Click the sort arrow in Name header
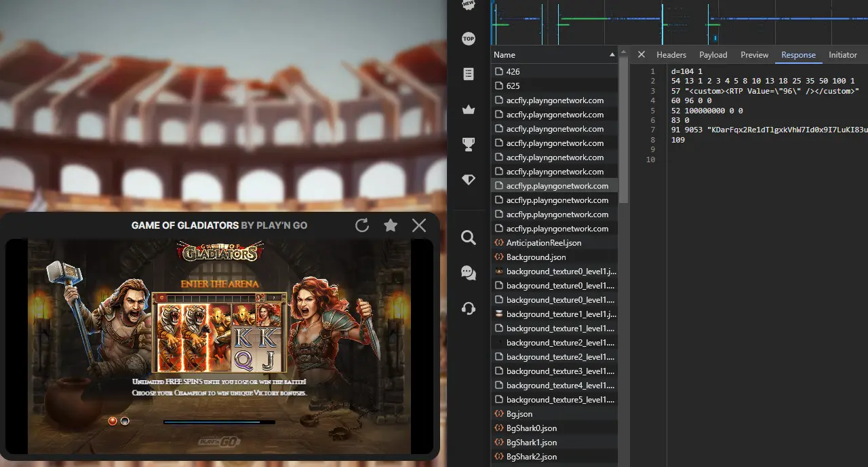868x467 pixels. click(612, 55)
